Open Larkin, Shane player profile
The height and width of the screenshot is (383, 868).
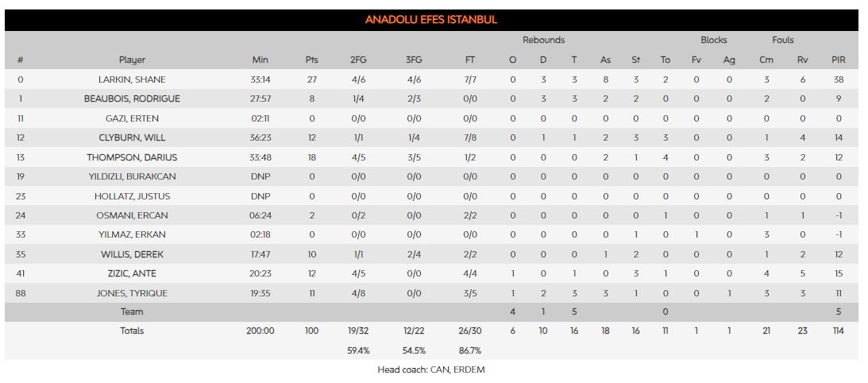coord(132,79)
